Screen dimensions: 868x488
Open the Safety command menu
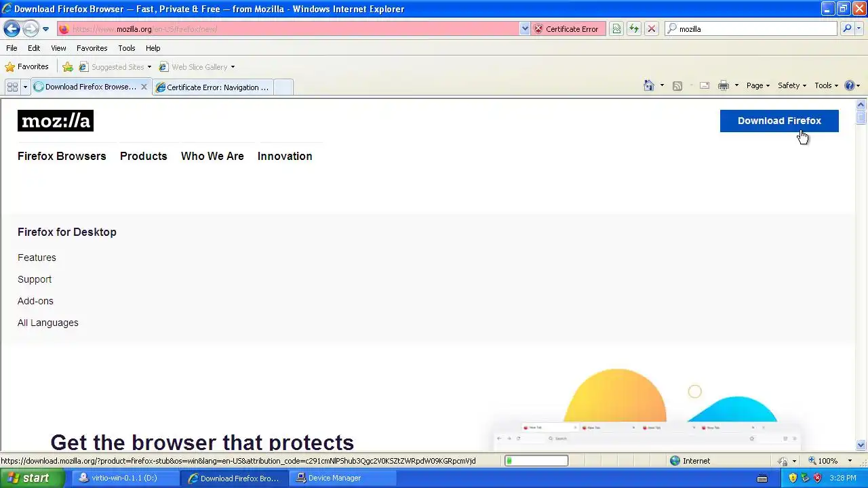[x=792, y=85]
